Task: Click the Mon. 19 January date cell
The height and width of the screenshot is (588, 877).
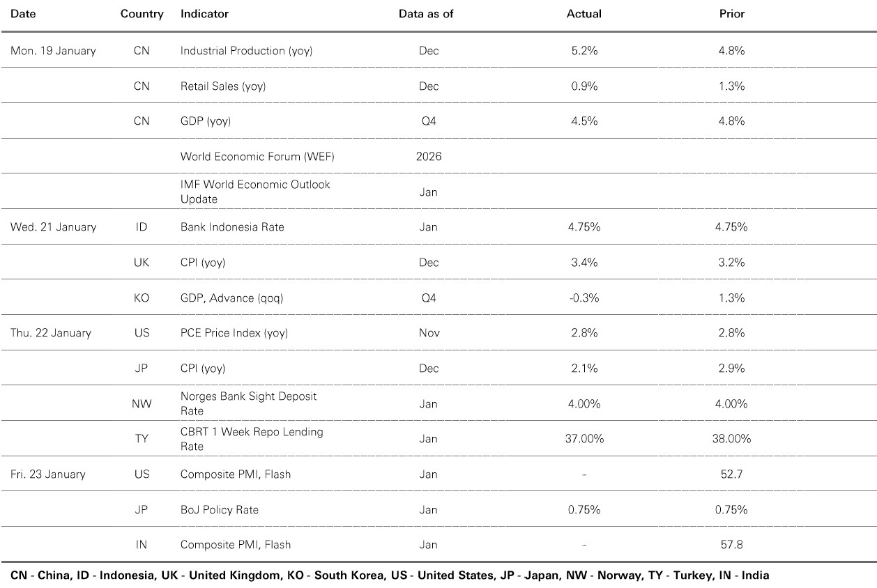Action: click(x=53, y=51)
